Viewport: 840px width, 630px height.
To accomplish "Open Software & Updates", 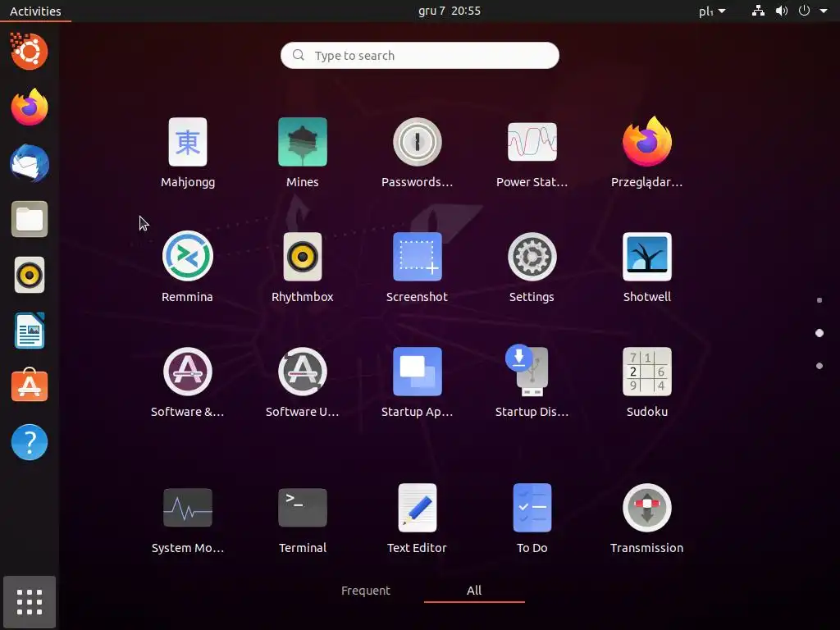I will point(188,382).
